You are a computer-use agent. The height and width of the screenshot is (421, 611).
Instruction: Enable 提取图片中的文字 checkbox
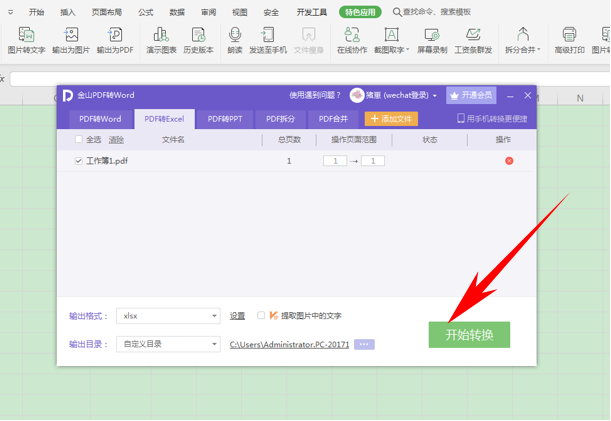[261, 315]
